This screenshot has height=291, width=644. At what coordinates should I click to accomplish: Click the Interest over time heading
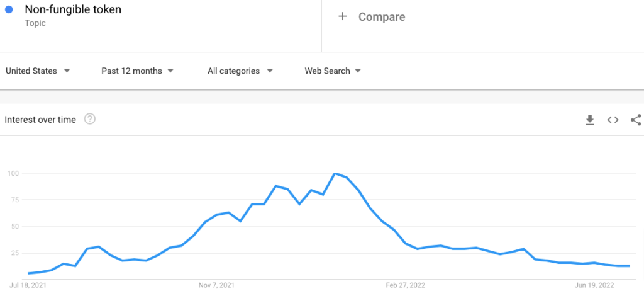point(40,120)
